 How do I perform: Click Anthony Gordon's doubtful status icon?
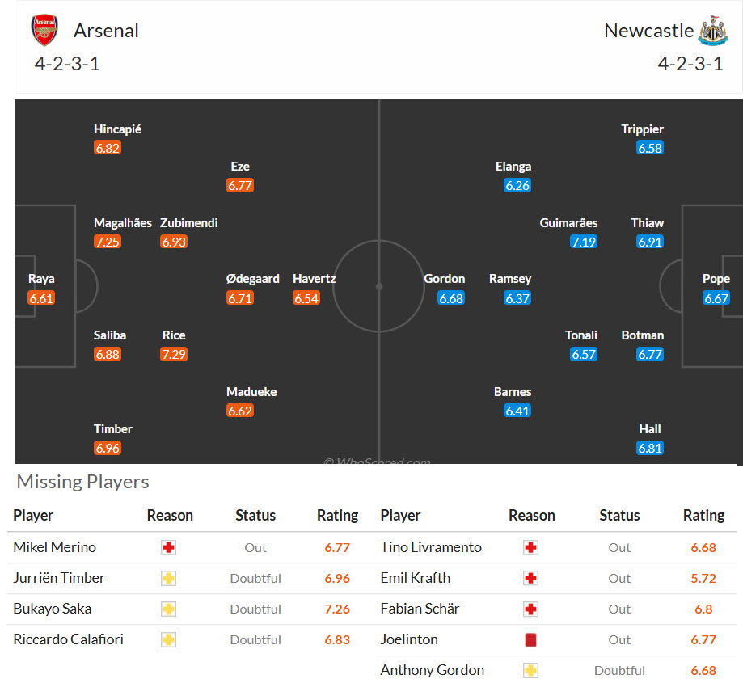click(531, 670)
